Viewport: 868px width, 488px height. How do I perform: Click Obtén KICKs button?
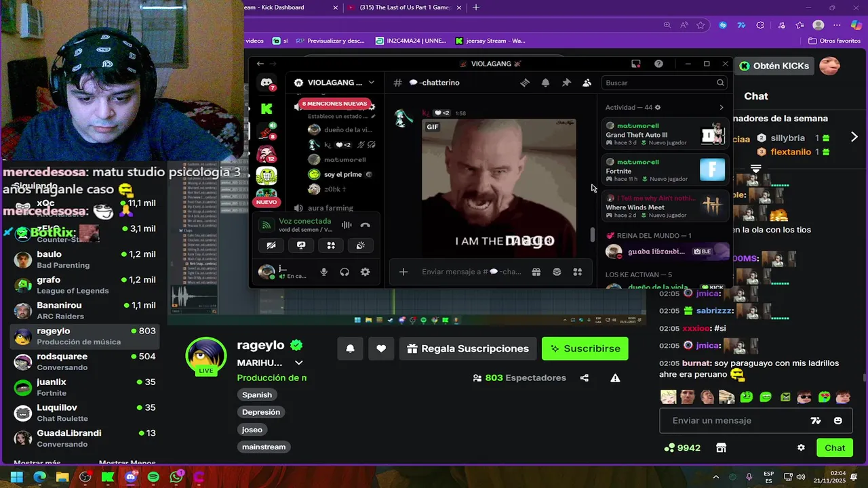(x=774, y=66)
